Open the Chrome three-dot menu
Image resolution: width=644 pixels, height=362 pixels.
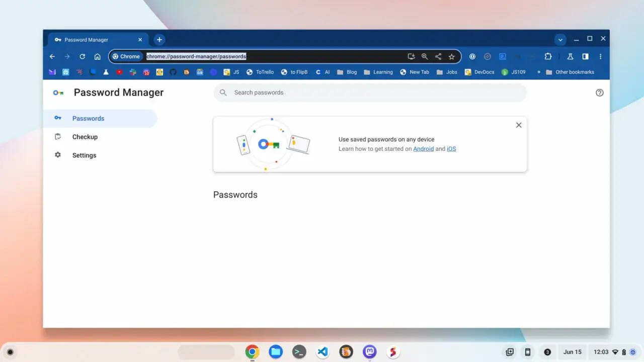tap(600, 57)
